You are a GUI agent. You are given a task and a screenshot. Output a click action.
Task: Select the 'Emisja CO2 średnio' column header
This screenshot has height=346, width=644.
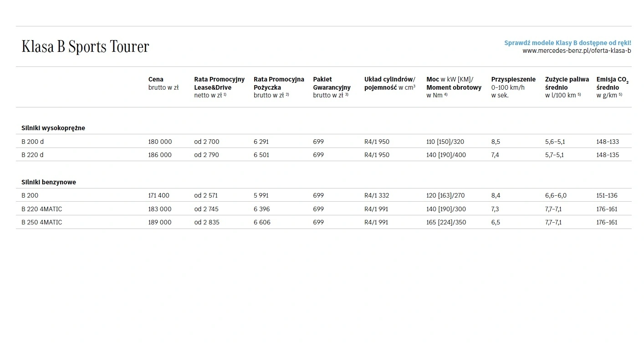point(613,87)
